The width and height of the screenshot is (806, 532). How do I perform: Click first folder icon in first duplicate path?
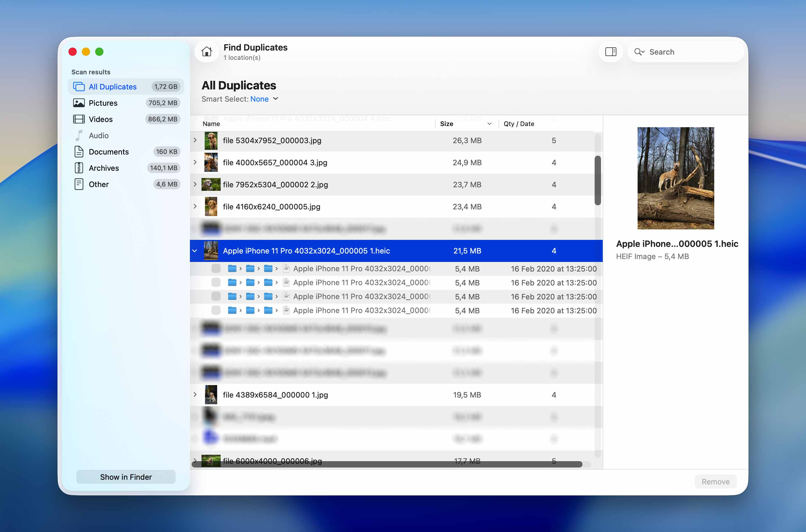(232, 268)
